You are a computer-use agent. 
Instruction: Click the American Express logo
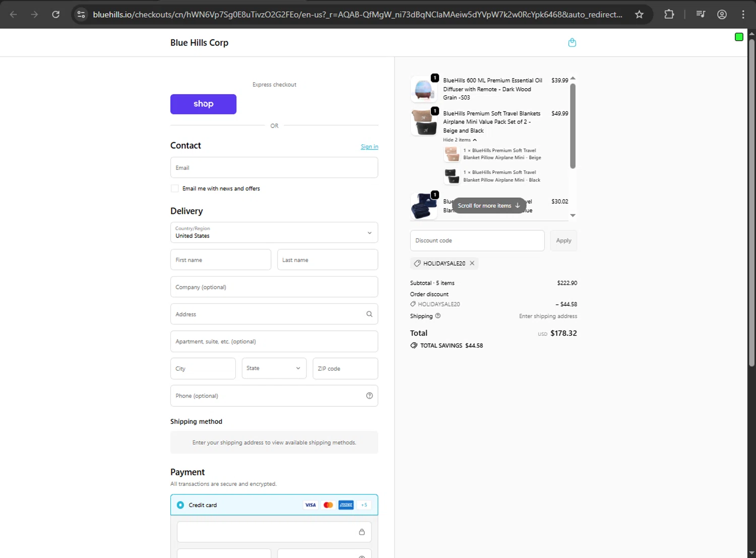(346, 505)
